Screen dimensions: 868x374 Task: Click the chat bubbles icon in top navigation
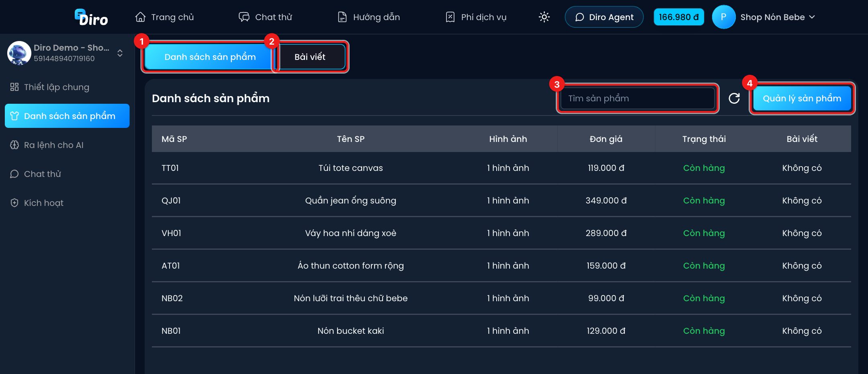pyautogui.click(x=244, y=17)
